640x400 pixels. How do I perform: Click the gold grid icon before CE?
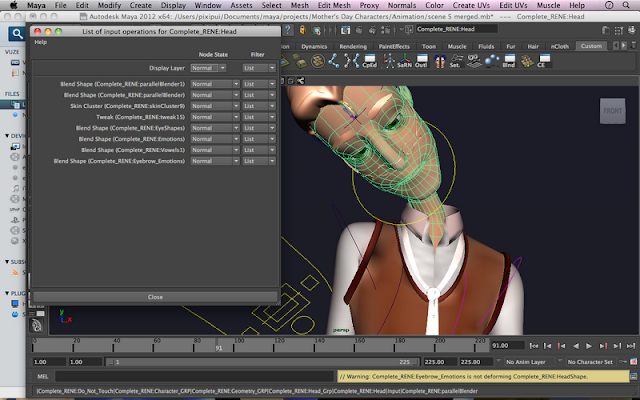(527, 61)
